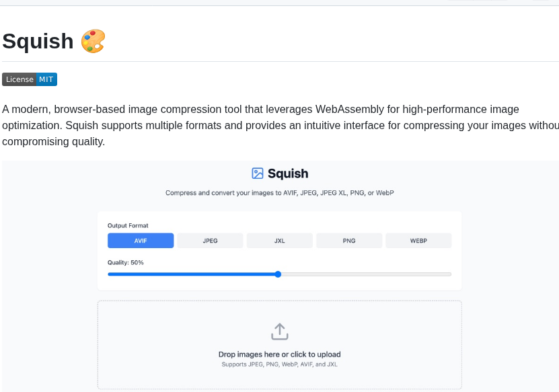This screenshot has width=559, height=392.
Task: Select JXL output format
Action: pyautogui.click(x=280, y=241)
